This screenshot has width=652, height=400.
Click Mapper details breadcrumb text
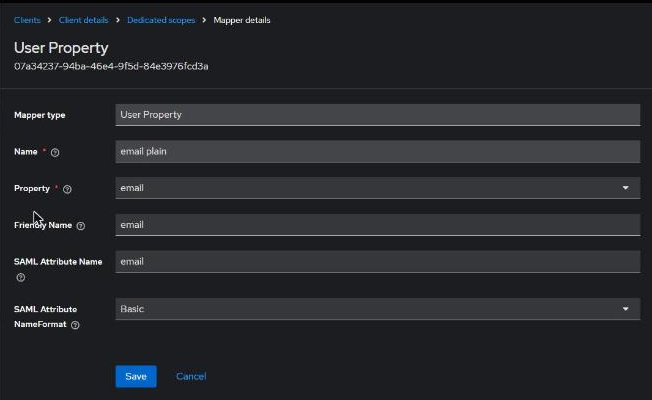pyautogui.click(x=242, y=20)
